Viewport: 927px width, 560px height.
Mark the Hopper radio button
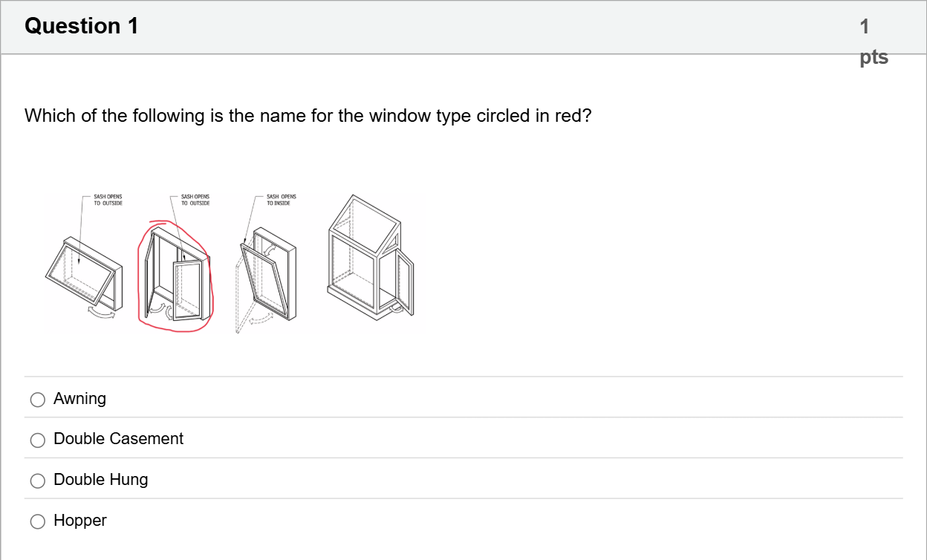coord(37,521)
